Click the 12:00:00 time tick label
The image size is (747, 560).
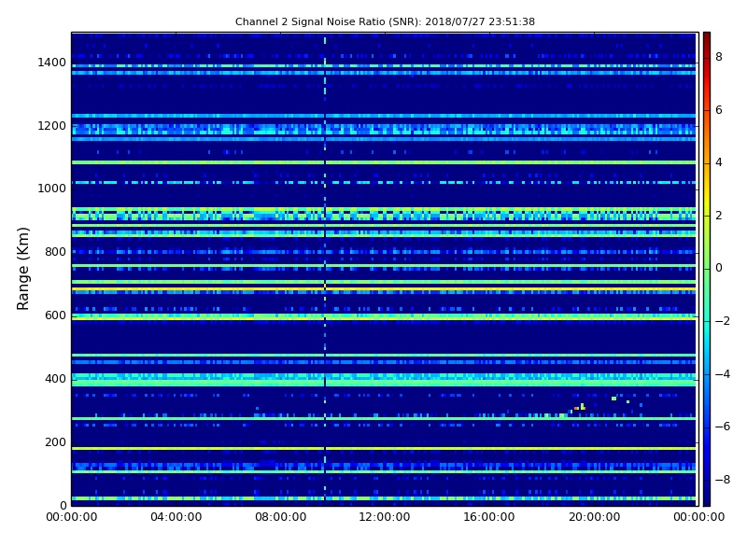click(x=385, y=517)
